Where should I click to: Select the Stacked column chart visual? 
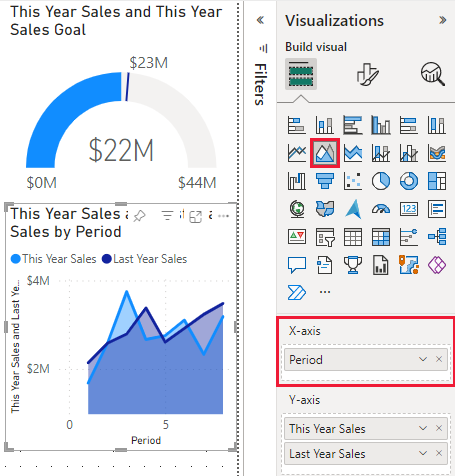325,125
